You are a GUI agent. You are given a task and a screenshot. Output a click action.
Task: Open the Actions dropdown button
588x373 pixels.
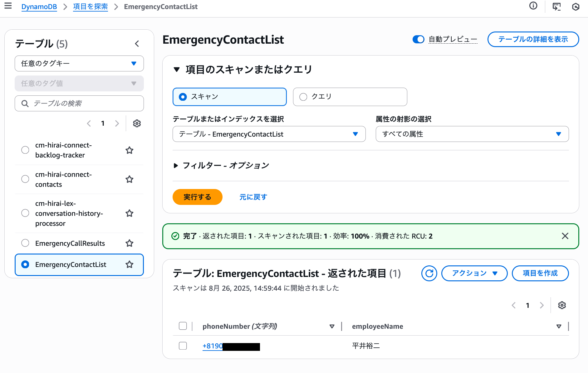point(474,274)
